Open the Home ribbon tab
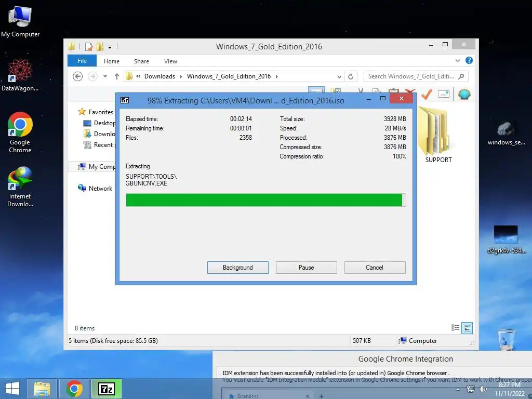The height and width of the screenshot is (399, 532). pyautogui.click(x=112, y=61)
